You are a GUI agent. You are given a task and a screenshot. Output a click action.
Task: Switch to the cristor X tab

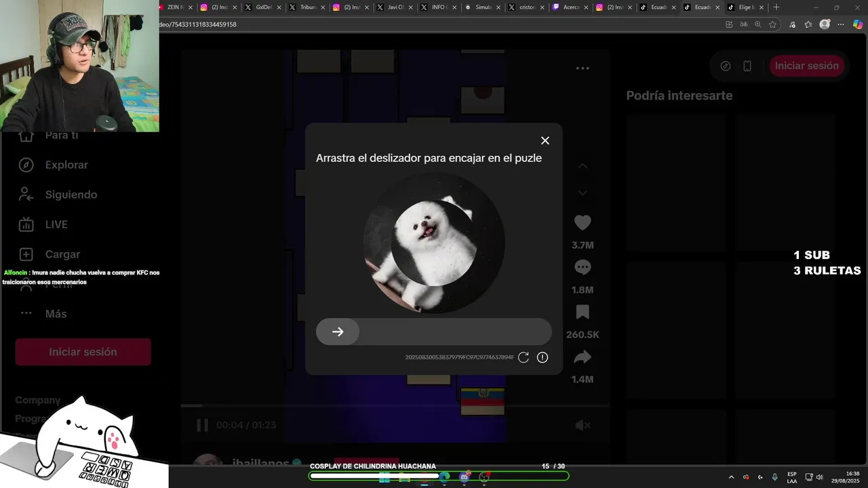526,7
